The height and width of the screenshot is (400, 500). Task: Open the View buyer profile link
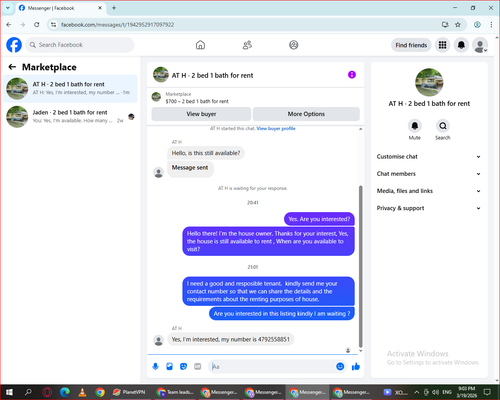tap(276, 128)
